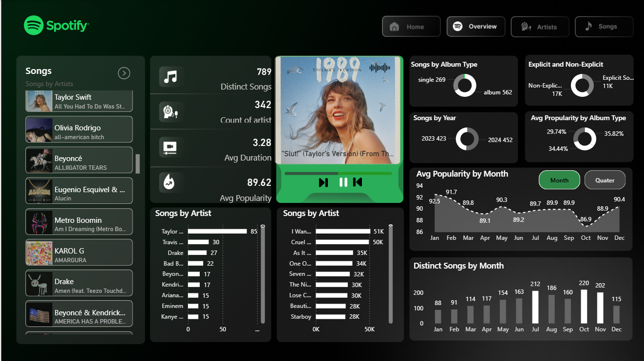
Task: Select Drake Amen song card
Action: coord(79,283)
